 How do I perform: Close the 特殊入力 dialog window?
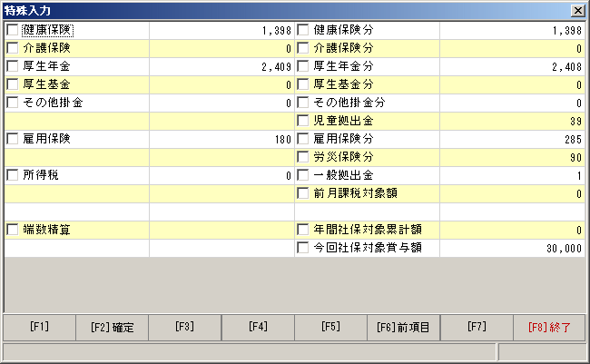(x=577, y=11)
